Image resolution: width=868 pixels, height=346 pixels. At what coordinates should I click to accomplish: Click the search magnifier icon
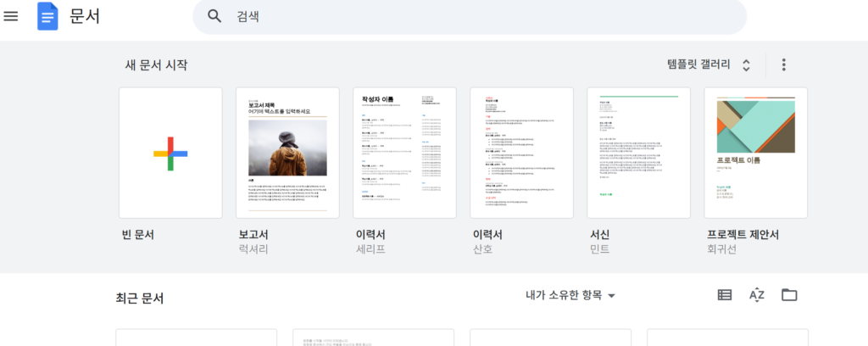click(215, 16)
